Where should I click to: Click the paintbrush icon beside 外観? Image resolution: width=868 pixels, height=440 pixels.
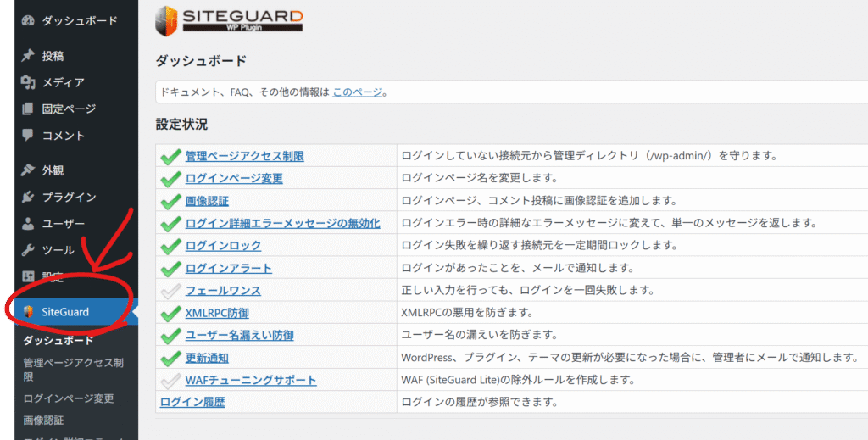tap(28, 170)
